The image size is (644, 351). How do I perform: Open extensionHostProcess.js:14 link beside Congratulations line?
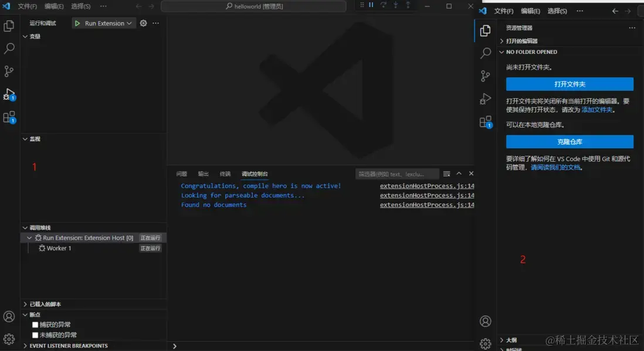coord(427,186)
